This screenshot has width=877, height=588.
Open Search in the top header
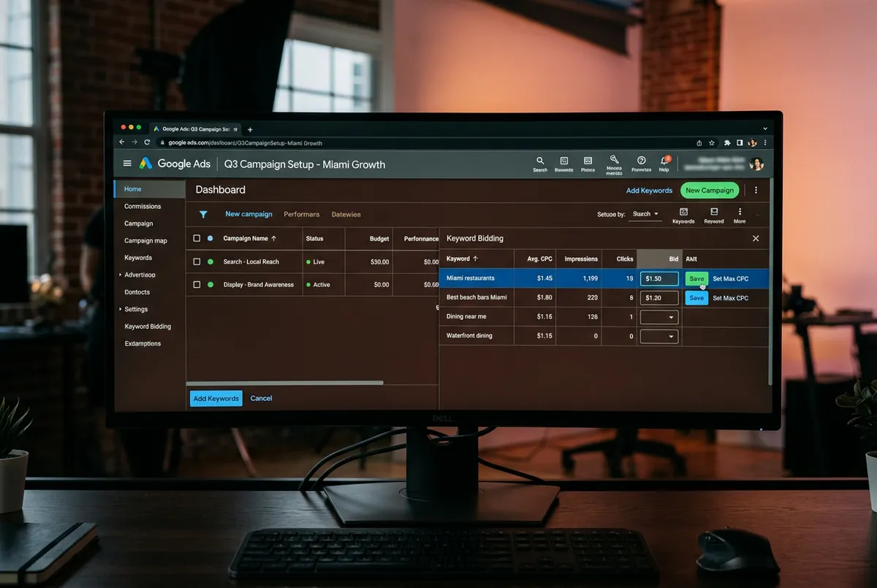click(540, 164)
